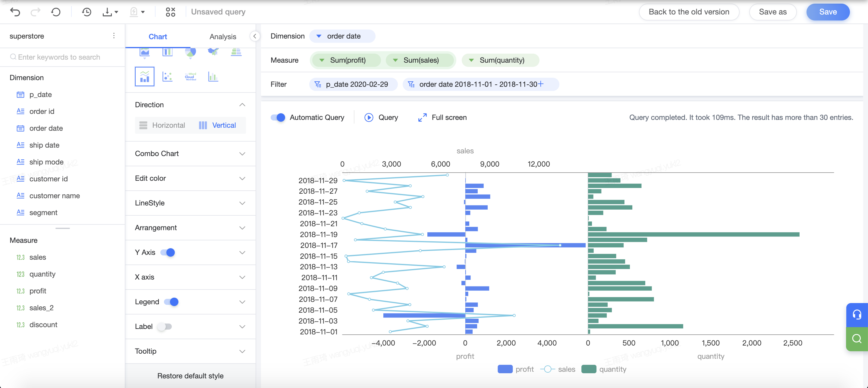Toggle the Y Axis switch
Viewport: 868px width, 388px height.
click(168, 252)
